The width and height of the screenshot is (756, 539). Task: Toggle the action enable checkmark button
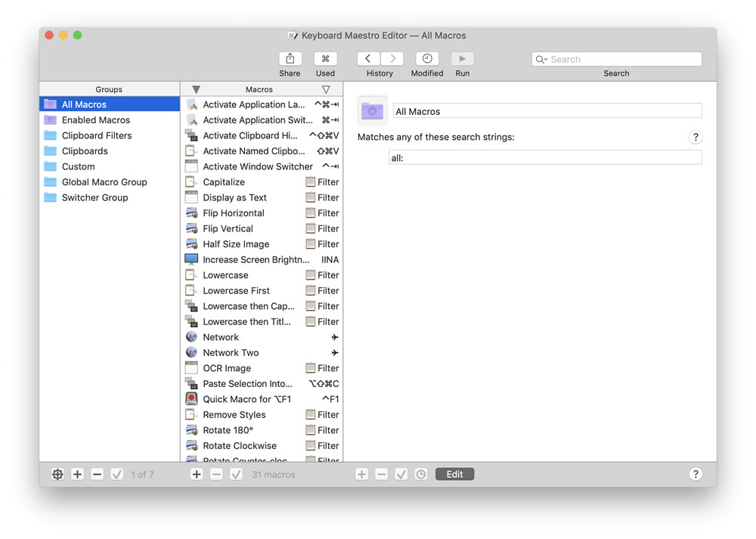point(401,475)
